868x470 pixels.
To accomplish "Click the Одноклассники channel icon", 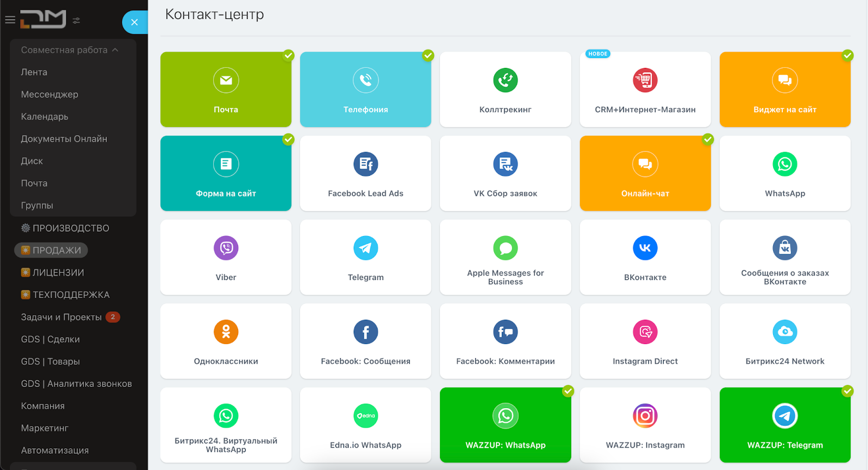I will click(226, 332).
